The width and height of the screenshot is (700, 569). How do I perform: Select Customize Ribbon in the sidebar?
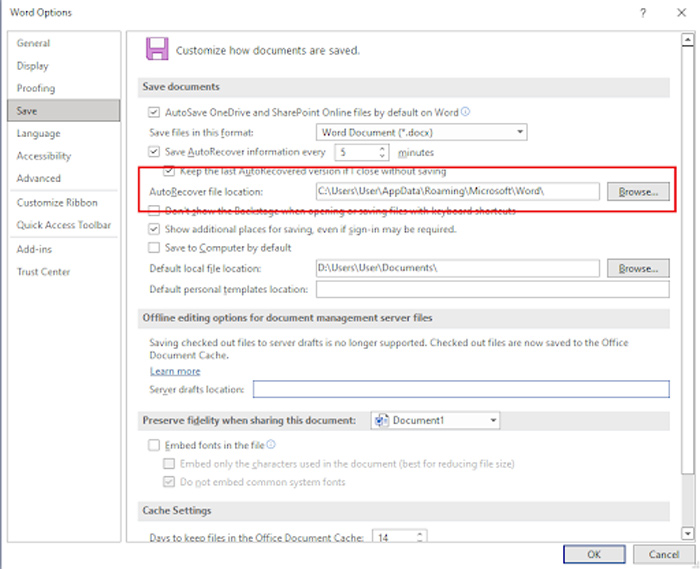click(x=57, y=202)
